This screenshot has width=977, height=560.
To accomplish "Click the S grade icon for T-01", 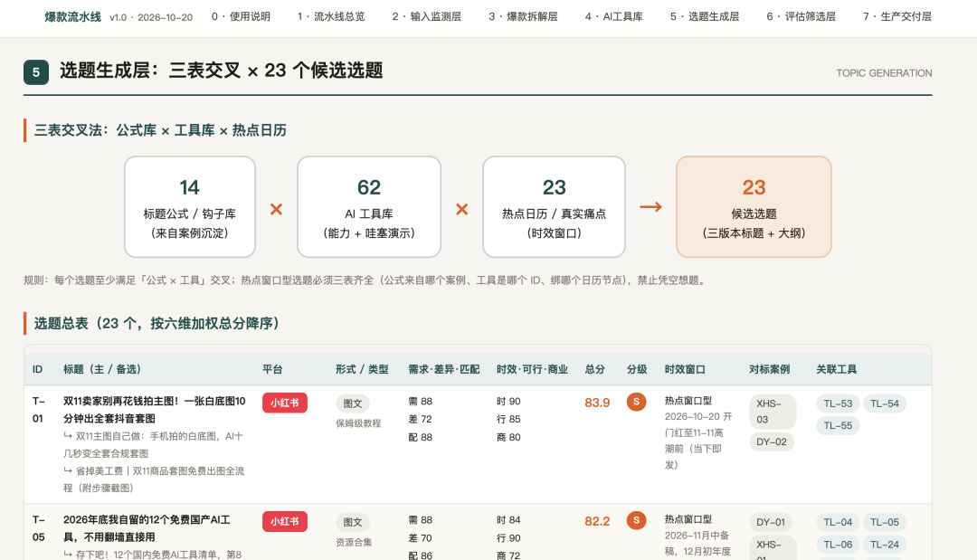I will (636, 402).
